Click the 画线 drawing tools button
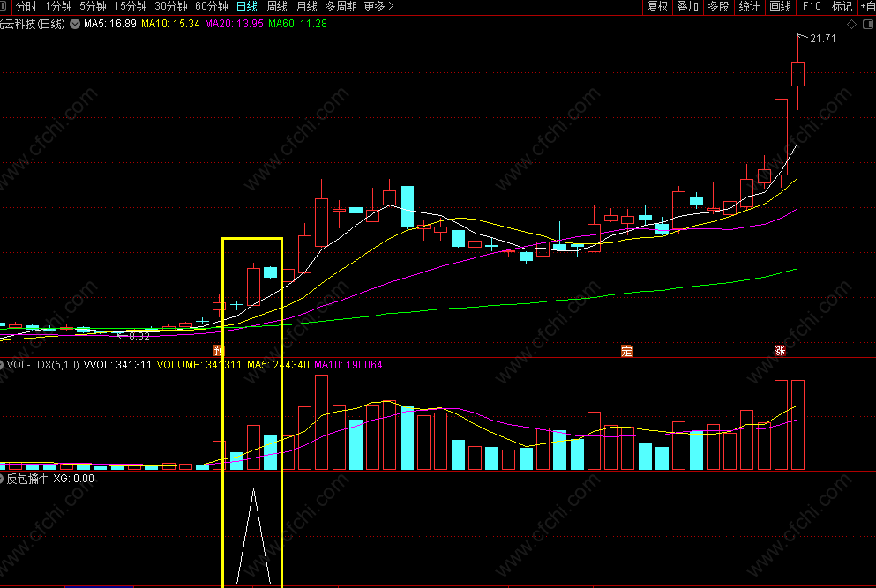 click(x=780, y=7)
